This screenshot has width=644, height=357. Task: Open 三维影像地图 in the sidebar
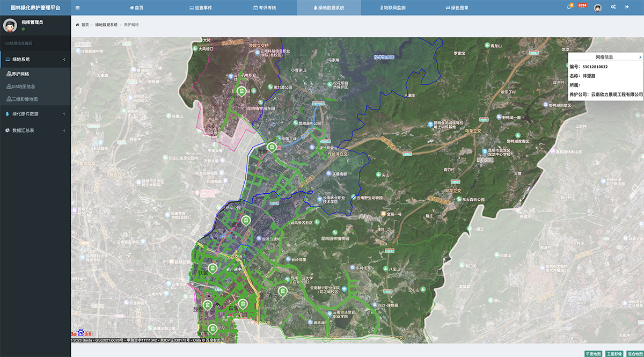[24, 99]
